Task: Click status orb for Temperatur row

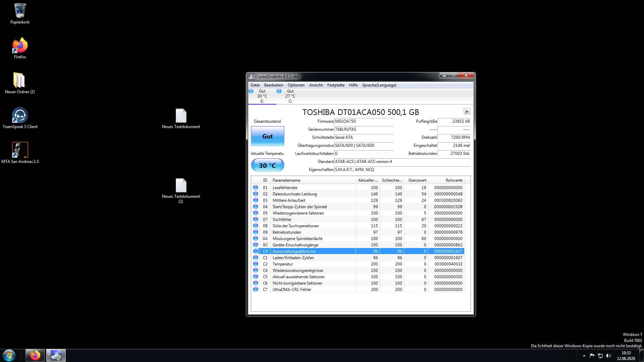Action: (x=256, y=264)
